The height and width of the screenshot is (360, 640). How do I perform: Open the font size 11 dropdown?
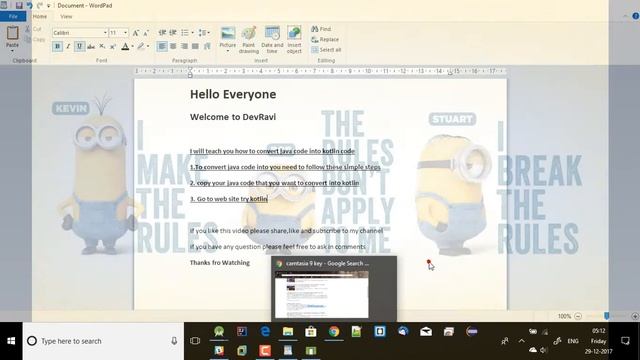tap(126, 33)
